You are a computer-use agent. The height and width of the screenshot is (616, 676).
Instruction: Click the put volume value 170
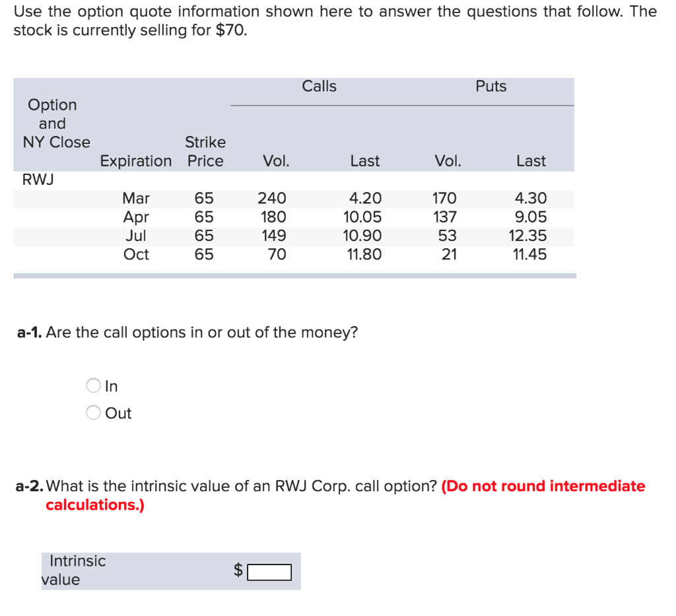(445, 198)
